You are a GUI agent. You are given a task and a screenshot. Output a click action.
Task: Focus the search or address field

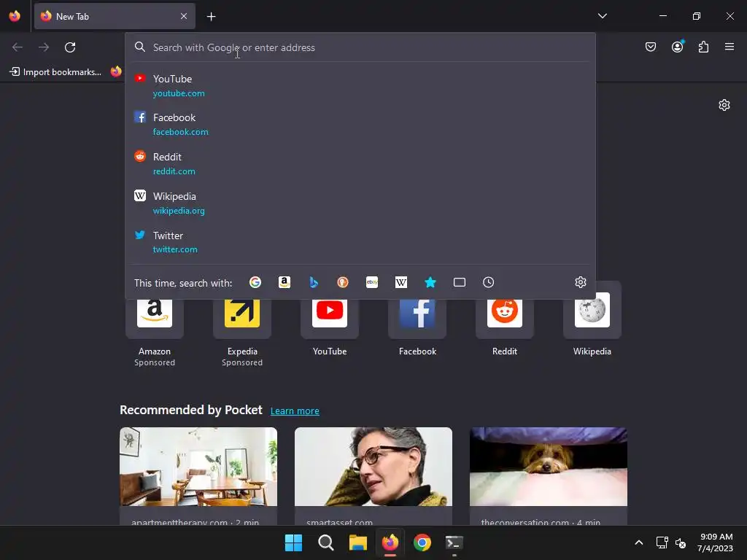[x=360, y=47]
